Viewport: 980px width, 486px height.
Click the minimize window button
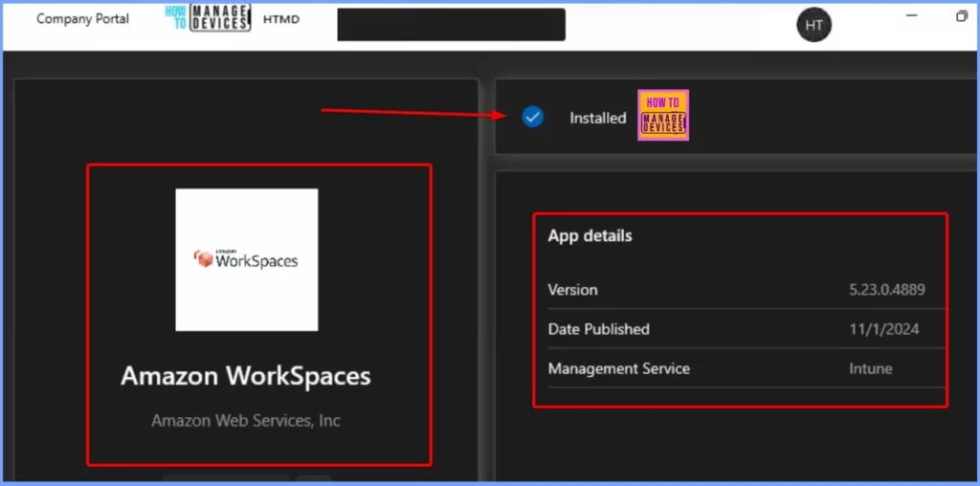912,15
